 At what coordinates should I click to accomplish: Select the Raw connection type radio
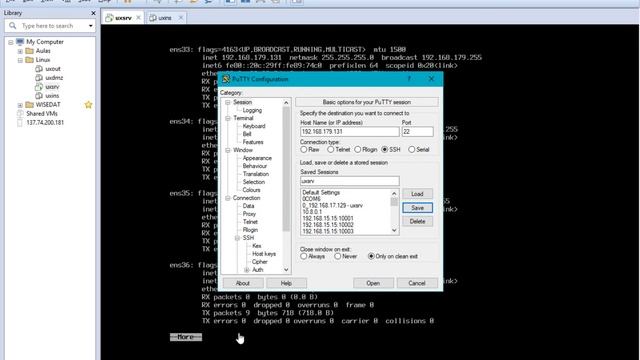[x=304, y=150]
